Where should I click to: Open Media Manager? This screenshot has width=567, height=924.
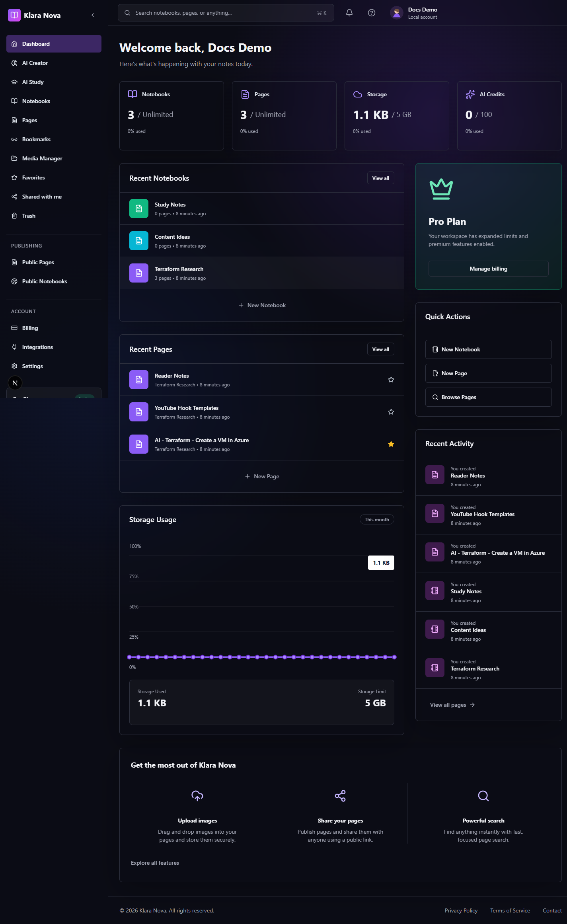pyautogui.click(x=54, y=158)
